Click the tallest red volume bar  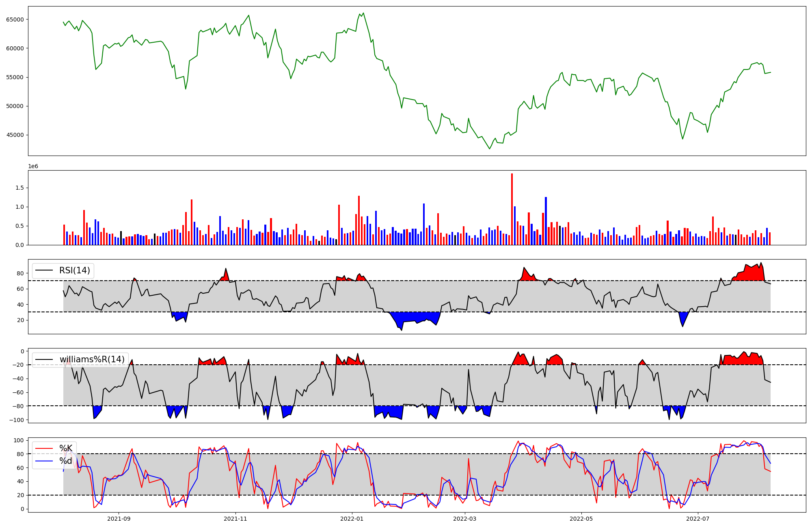[x=512, y=209]
